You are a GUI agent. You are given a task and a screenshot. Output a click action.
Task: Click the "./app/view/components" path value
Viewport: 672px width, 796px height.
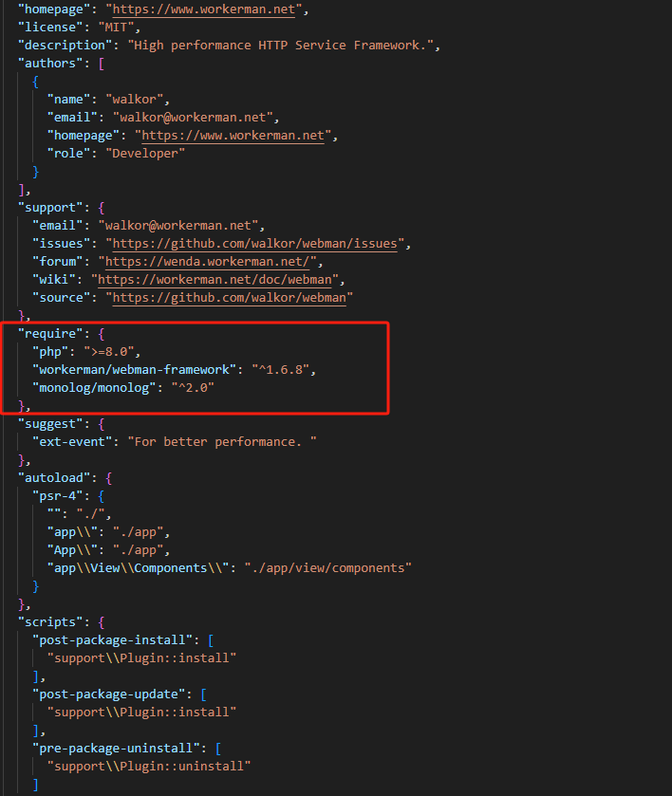328,568
